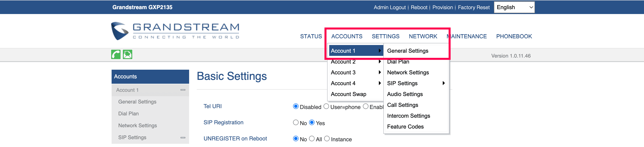Click the Grandstream logo
644x147 pixels.
175,31
